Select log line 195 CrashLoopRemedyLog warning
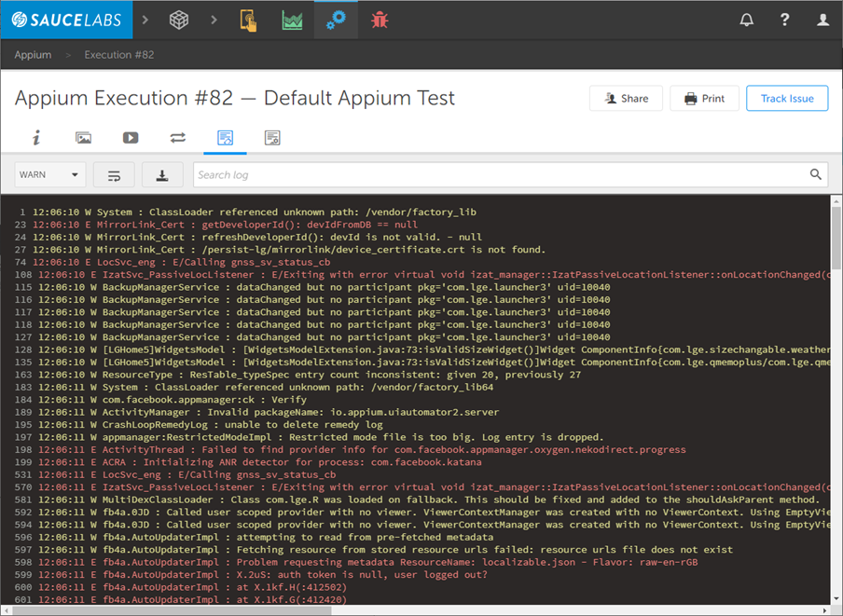Image resolution: width=843 pixels, height=616 pixels. click(199, 424)
